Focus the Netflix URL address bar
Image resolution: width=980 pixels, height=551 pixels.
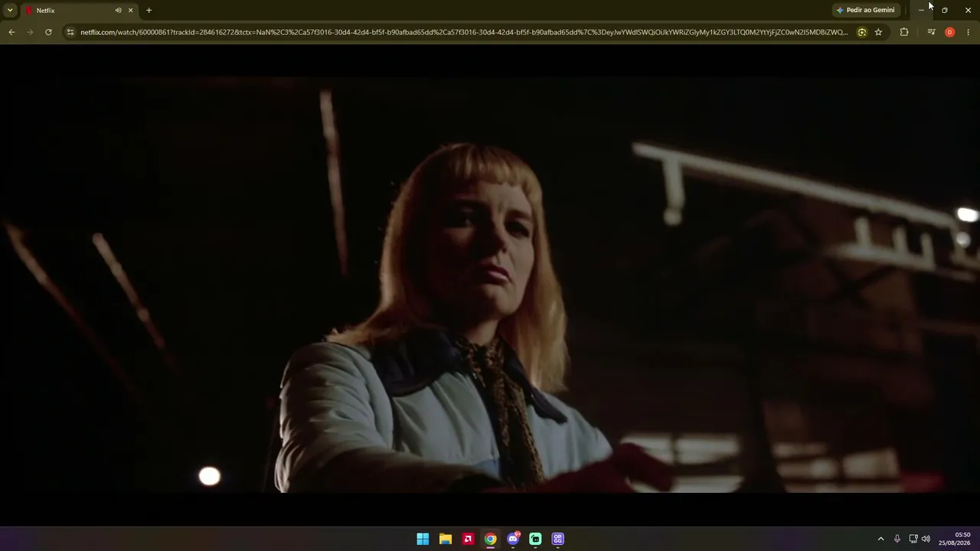pyautogui.click(x=464, y=32)
